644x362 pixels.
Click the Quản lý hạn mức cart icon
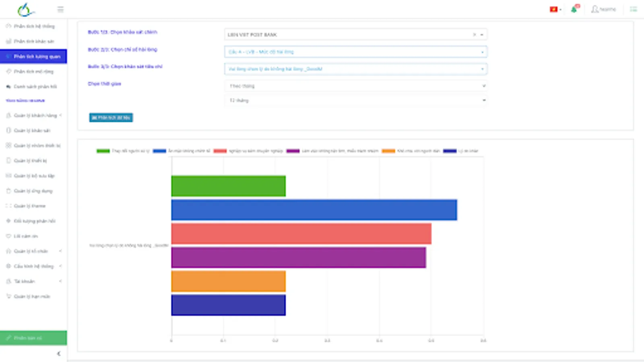(x=8, y=296)
